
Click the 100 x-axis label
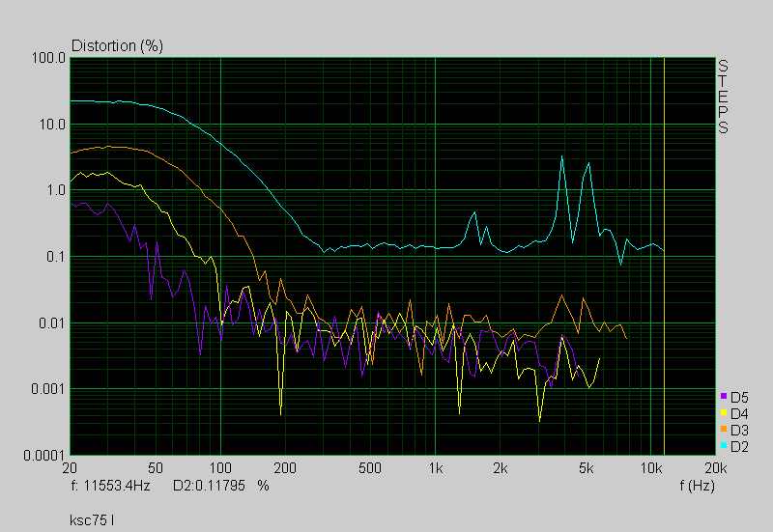click(220, 468)
